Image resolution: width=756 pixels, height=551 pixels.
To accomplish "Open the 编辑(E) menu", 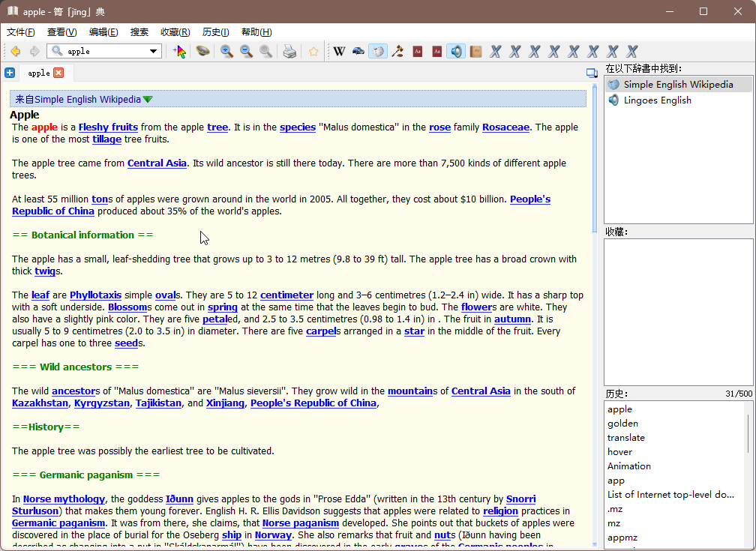I will click(x=103, y=32).
